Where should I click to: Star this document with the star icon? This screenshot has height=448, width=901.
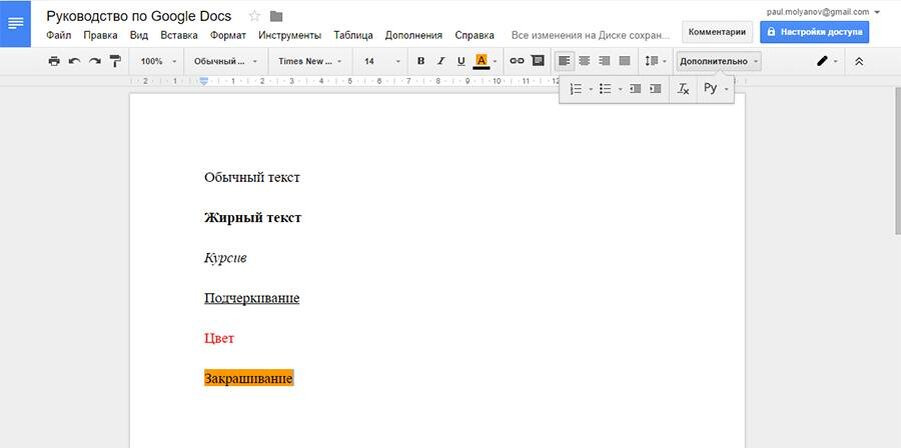(255, 16)
